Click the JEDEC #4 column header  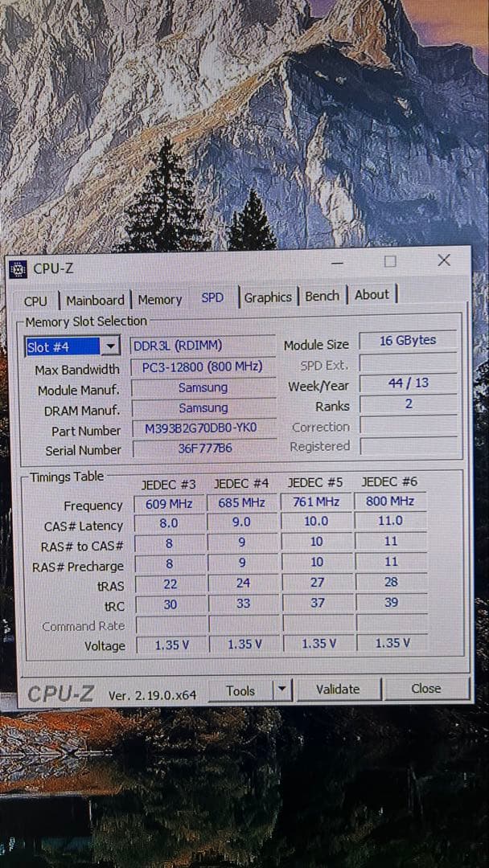click(x=241, y=483)
